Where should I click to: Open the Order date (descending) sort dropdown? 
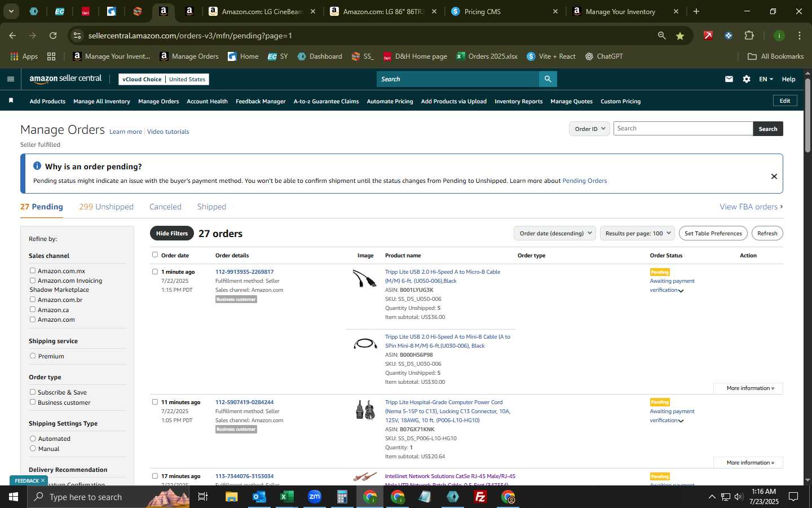click(555, 233)
